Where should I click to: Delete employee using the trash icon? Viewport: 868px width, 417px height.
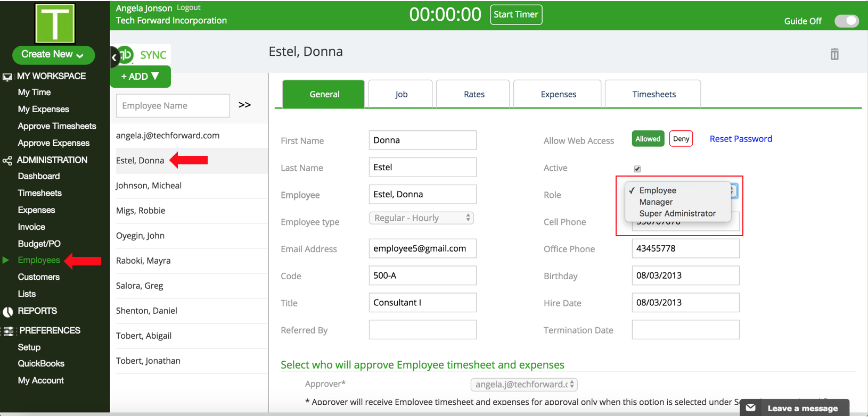(x=834, y=54)
